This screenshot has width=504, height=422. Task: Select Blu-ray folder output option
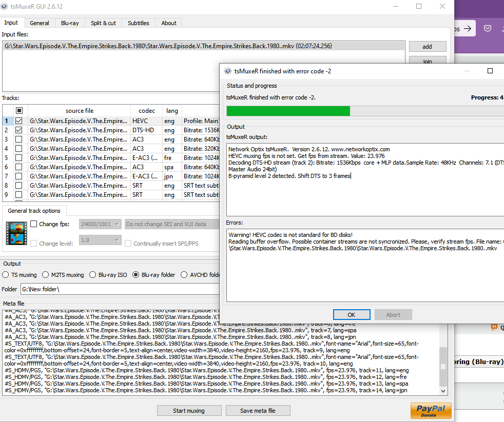coord(154,275)
